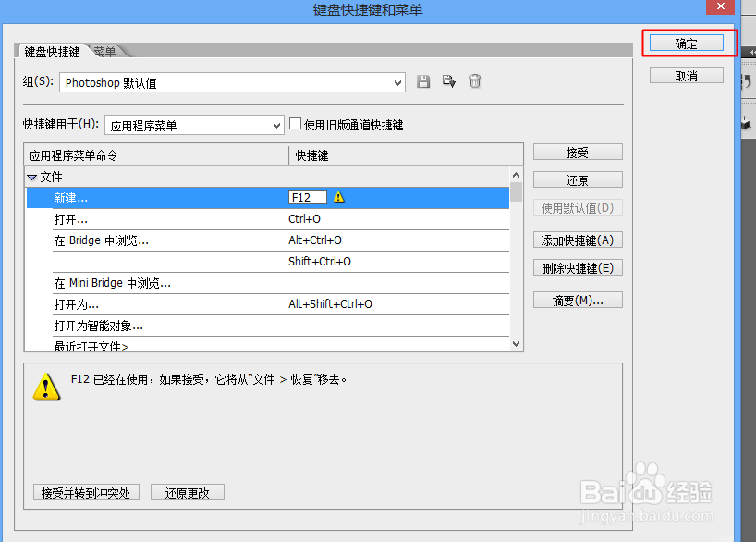Image resolution: width=756 pixels, height=542 pixels.
Task: Click the scroll-down arrow of the command list
Action: coord(516,343)
